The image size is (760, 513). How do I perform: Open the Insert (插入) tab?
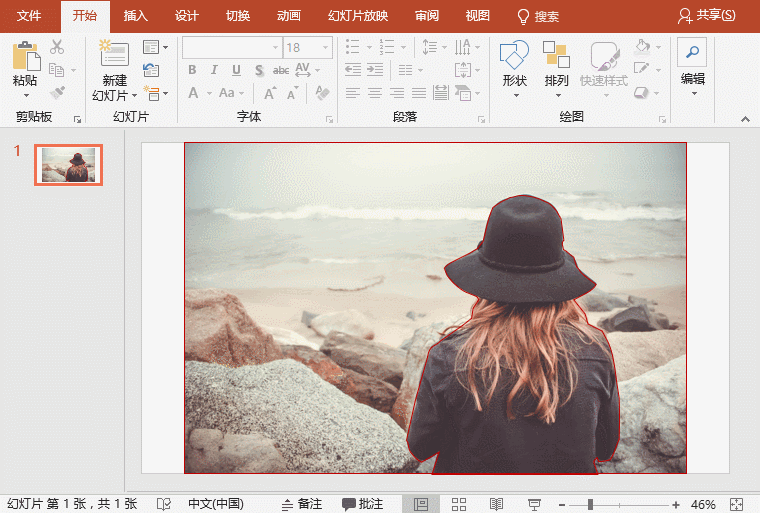point(135,16)
